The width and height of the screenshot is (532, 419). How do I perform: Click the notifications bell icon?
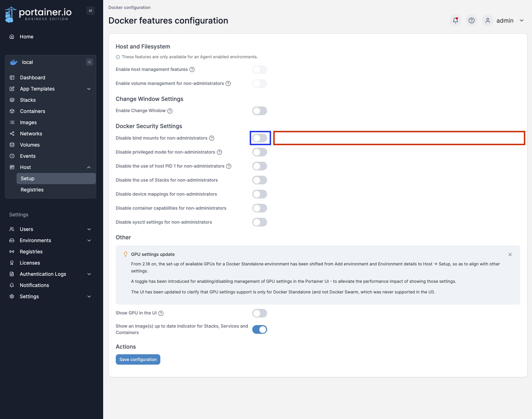(455, 20)
